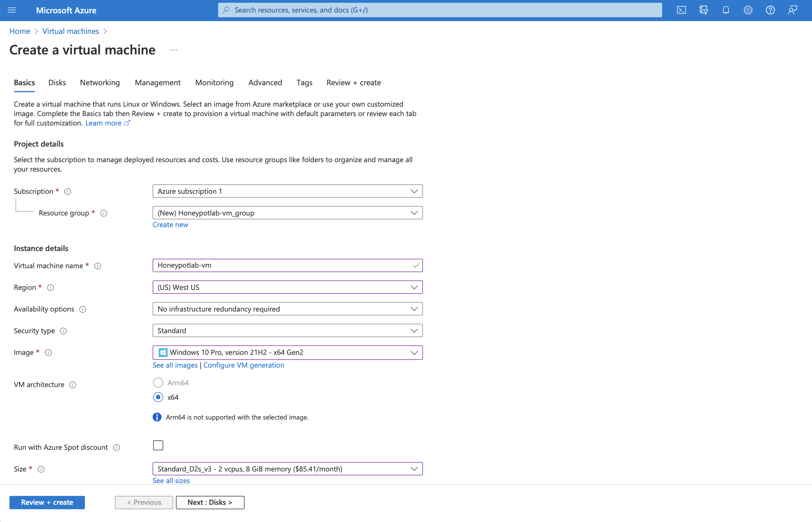Open the notifications bell

(726, 10)
